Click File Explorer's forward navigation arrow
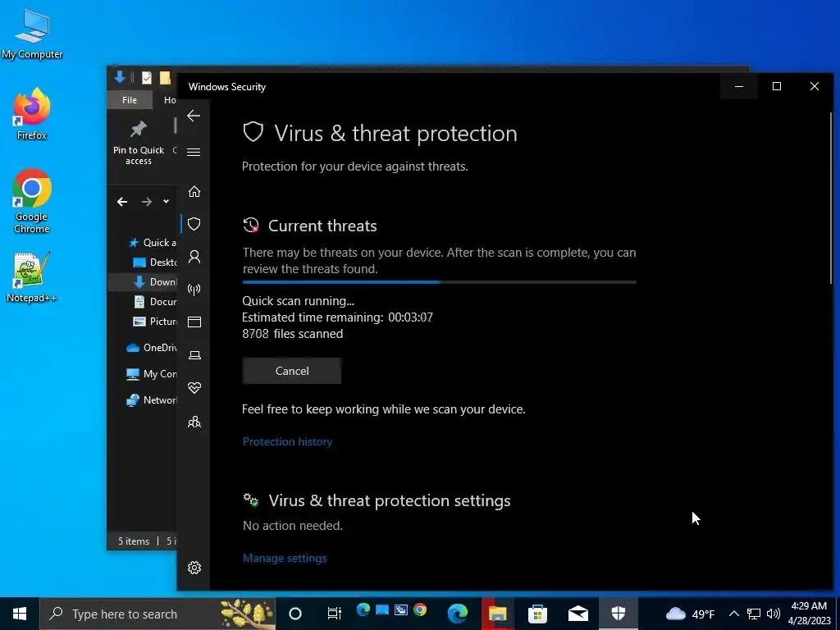This screenshot has height=630, width=840. [146, 202]
